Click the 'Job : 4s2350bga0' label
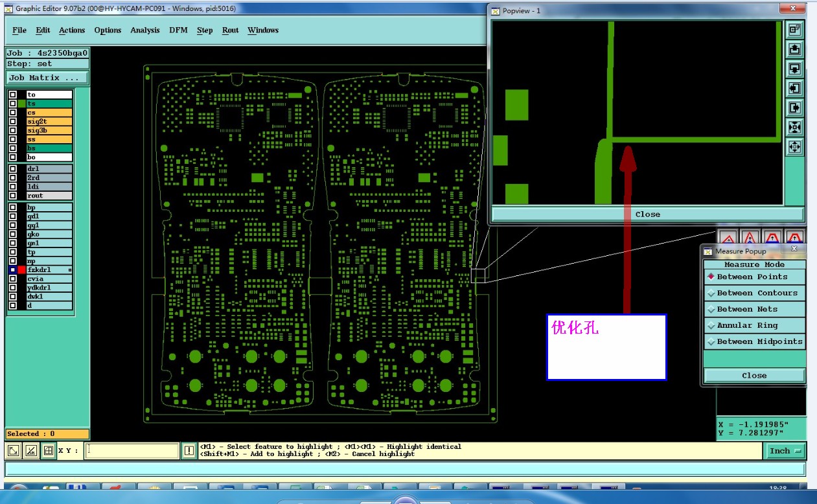This screenshot has height=504, width=817. click(x=47, y=53)
